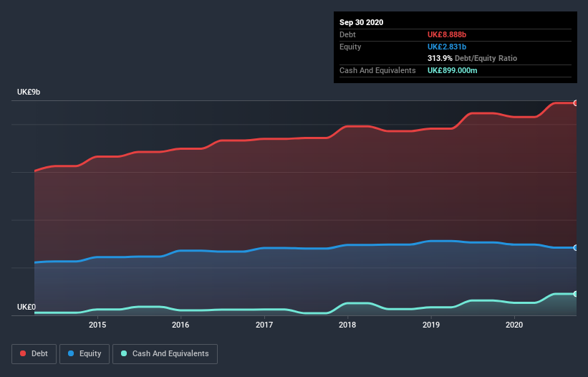Toggle Cash And Equivalents legend button
Image resolution: width=588 pixels, height=377 pixels.
[x=165, y=354]
